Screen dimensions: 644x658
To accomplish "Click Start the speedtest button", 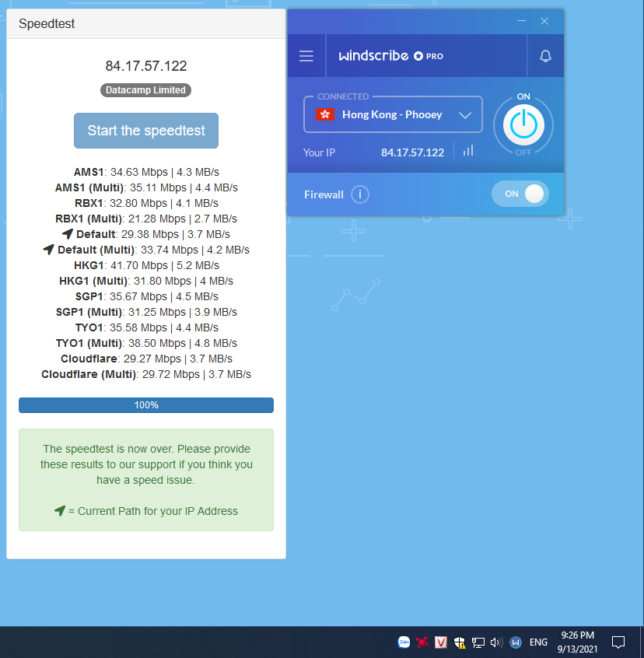I will 146,131.
